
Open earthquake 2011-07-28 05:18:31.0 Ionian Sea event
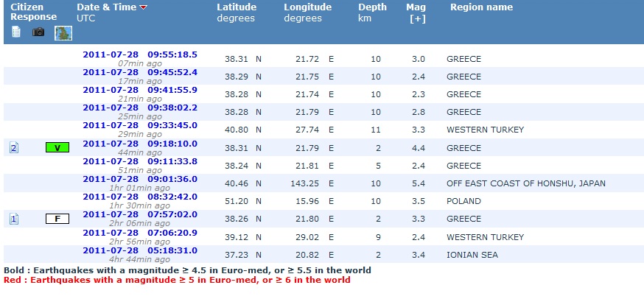pyautogui.click(x=139, y=250)
